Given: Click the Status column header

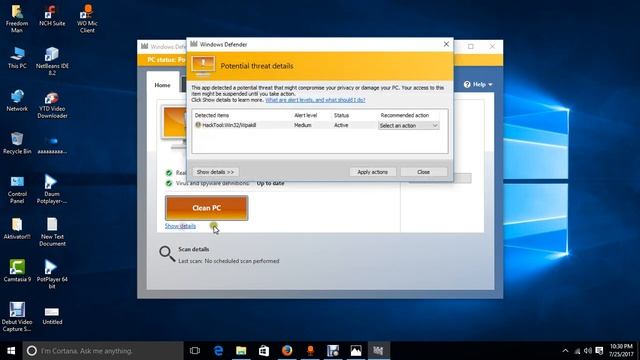Looking at the screenshot, I should coord(341,116).
